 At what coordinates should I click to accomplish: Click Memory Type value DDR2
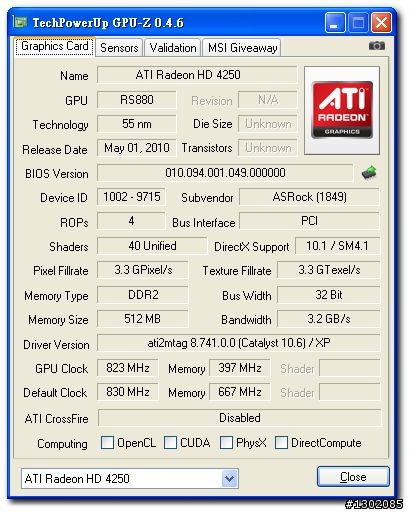(143, 295)
